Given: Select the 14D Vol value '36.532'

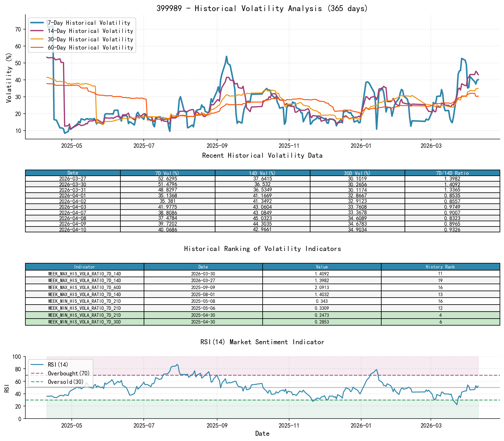Looking at the screenshot, I should (x=263, y=184).
